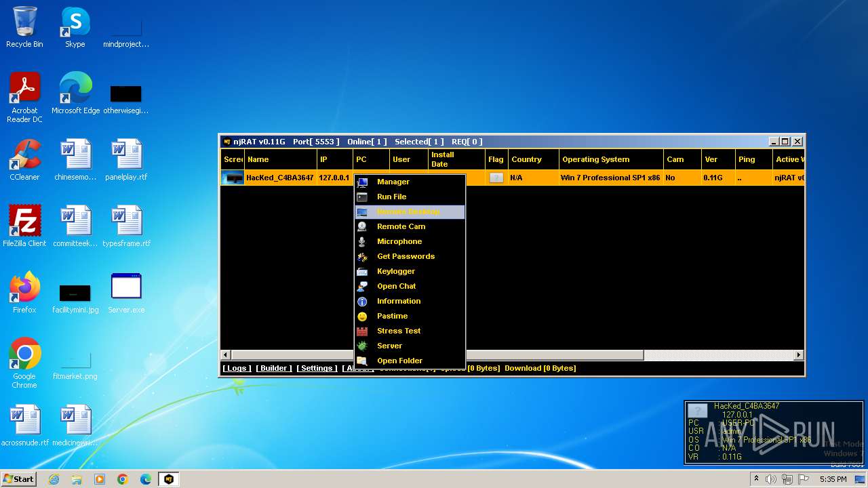Screen dimensions: 868x488
Task: Click the screen thumbnail in HacKed row
Action: point(233,178)
